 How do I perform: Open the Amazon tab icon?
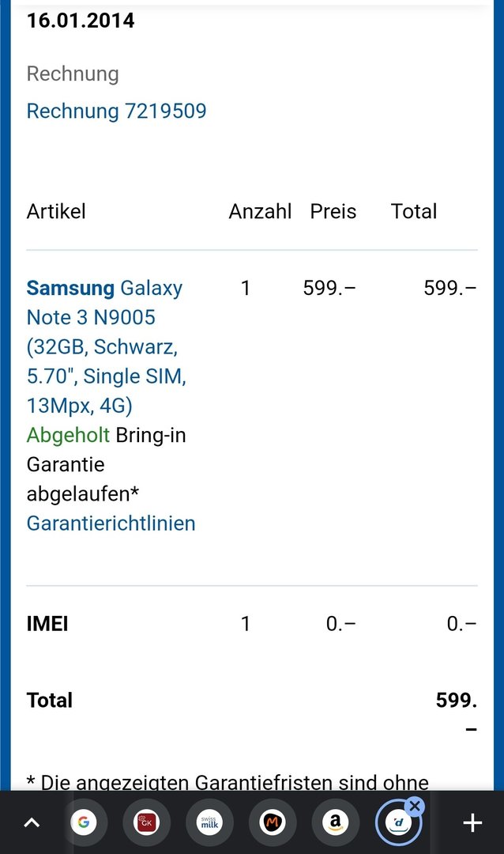(x=336, y=822)
